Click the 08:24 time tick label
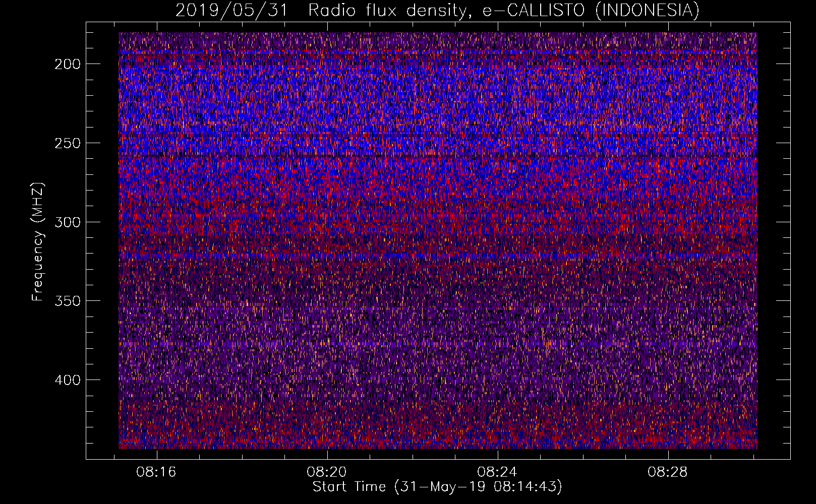The image size is (816, 504). [497, 472]
